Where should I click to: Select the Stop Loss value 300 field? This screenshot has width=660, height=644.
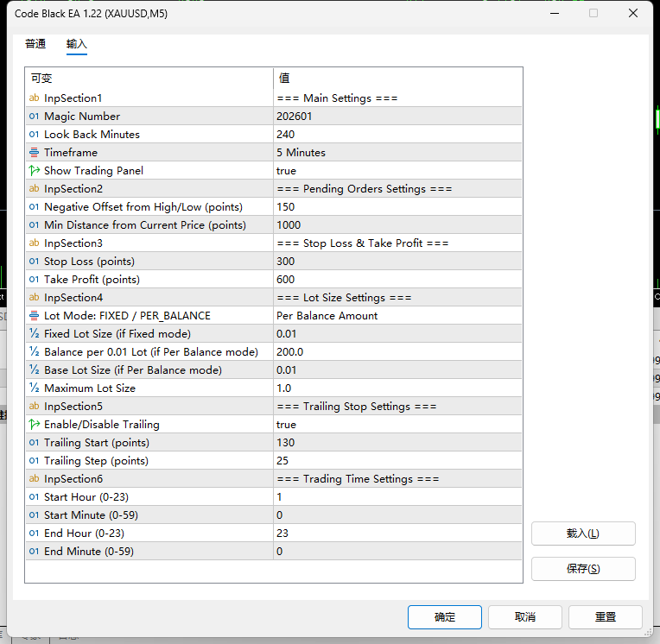coord(397,262)
